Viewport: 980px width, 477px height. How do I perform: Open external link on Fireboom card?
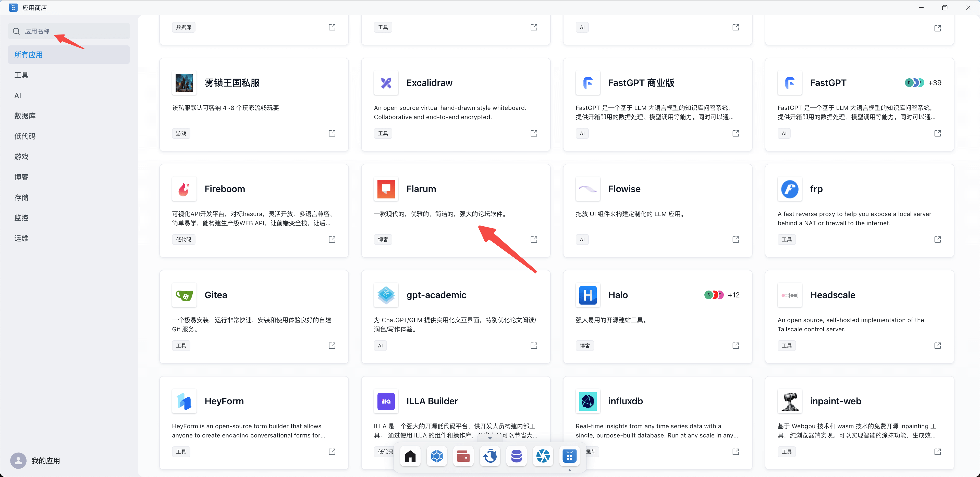[x=332, y=239]
